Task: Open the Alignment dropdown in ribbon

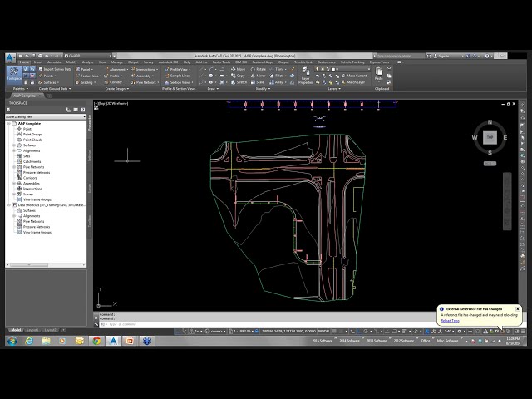Action: coord(118,69)
